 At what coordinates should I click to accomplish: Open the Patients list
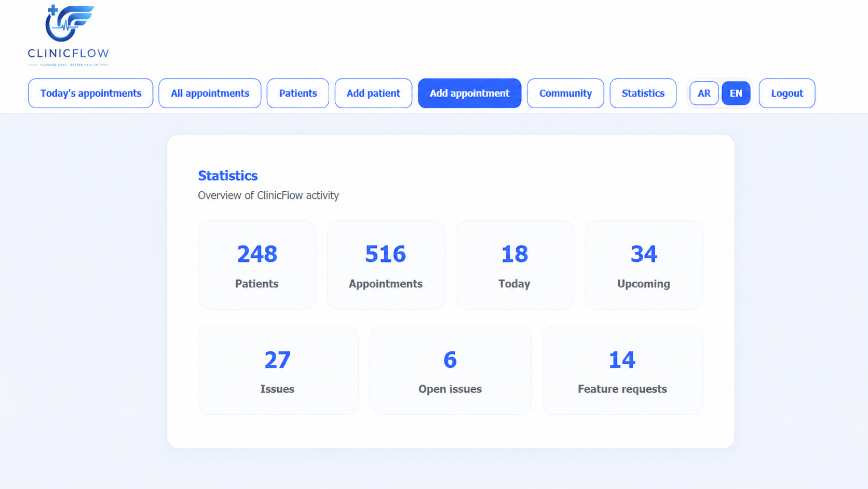tap(298, 94)
